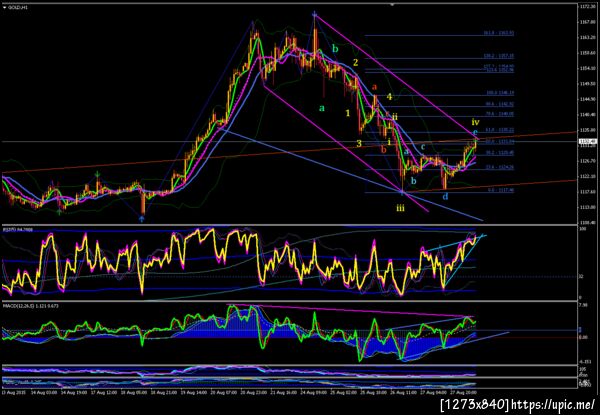Open the dropdown arrow beside GOLD,H1
This screenshot has height=415, width=600.
(x=4, y=7)
